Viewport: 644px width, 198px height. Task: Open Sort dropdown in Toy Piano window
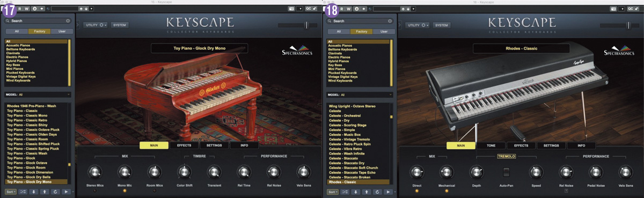pyautogui.click(x=11, y=192)
